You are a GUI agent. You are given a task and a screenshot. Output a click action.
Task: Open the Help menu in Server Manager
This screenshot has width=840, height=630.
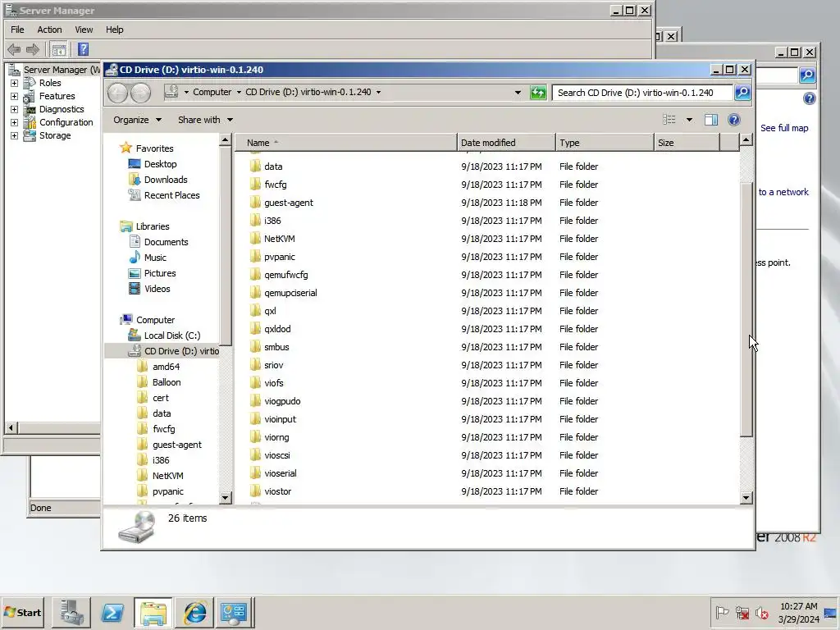pyautogui.click(x=114, y=30)
